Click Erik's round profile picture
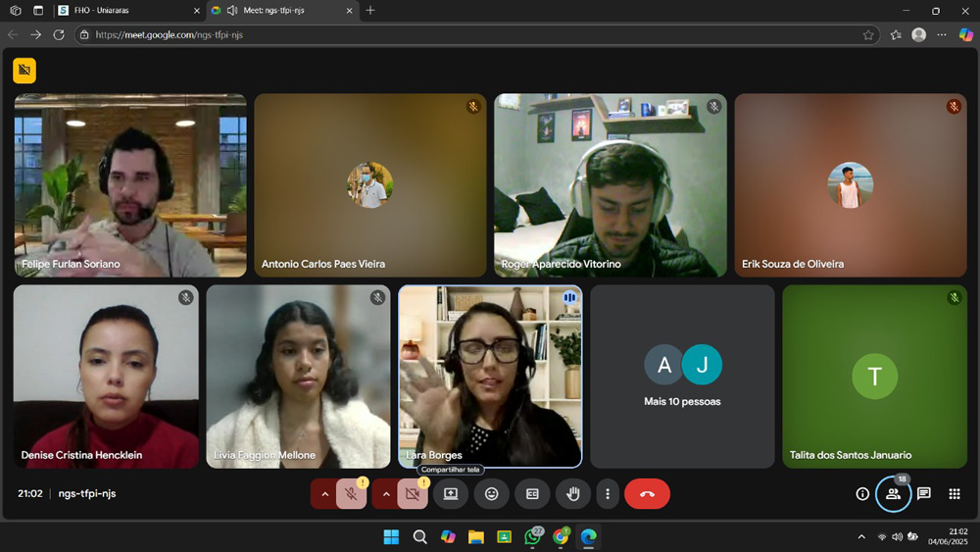Image resolution: width=980 pixels, height=552 pixels. tap(850, 185)
